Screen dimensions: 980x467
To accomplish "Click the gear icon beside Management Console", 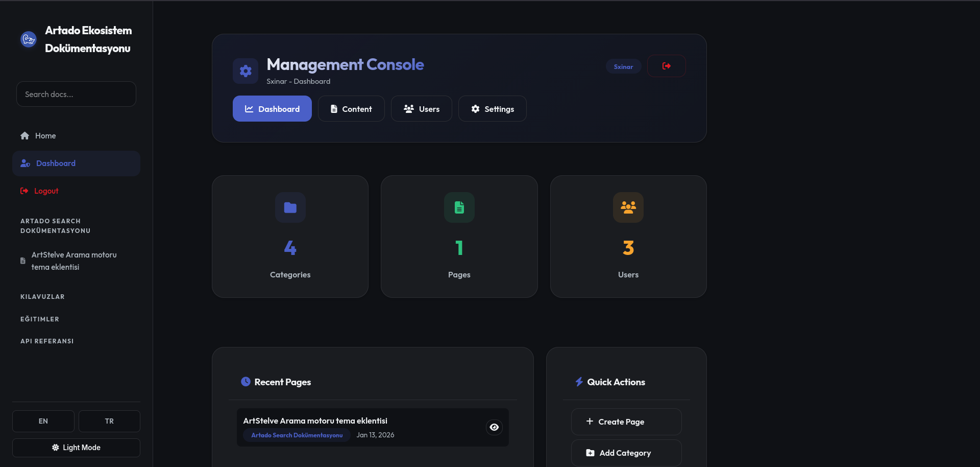I will 246,71.
